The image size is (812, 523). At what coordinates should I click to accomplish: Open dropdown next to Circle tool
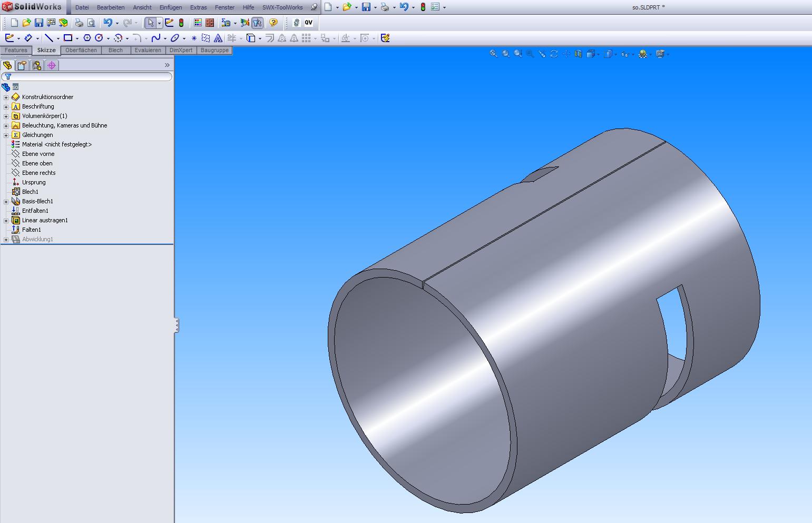tap(108, 38)
